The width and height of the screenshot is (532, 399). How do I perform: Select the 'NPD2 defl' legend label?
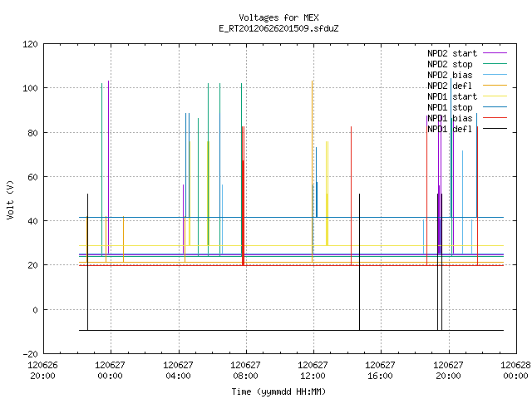[450, 86]
